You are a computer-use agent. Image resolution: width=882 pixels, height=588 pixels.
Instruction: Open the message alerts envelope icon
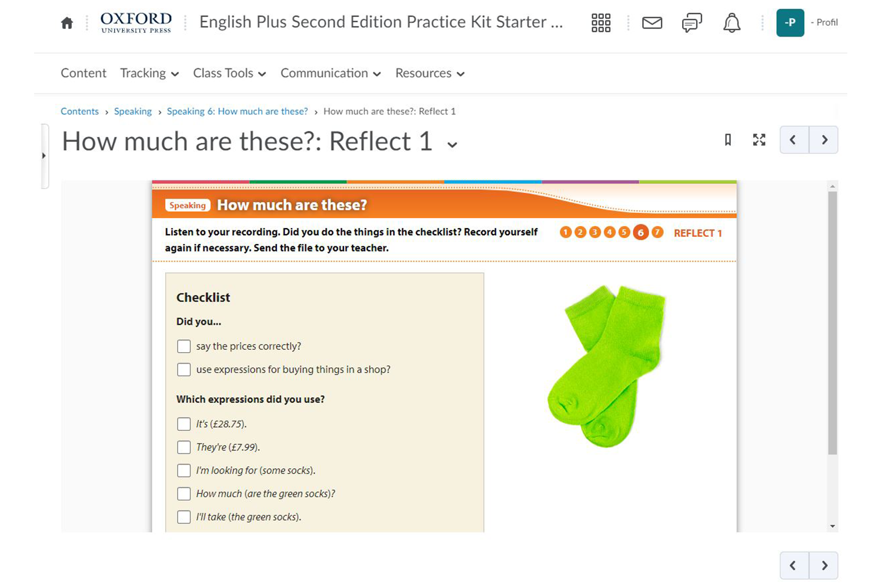(x=652, y=23)
